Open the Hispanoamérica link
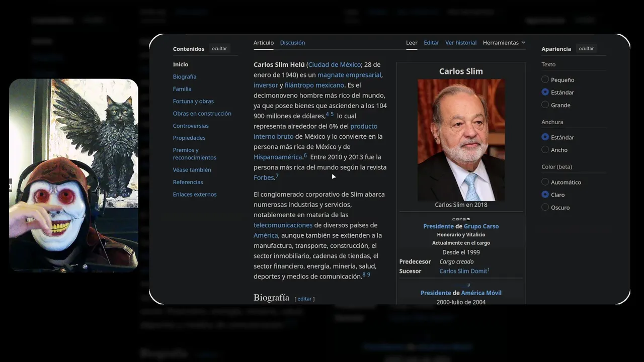 [278, 157]
